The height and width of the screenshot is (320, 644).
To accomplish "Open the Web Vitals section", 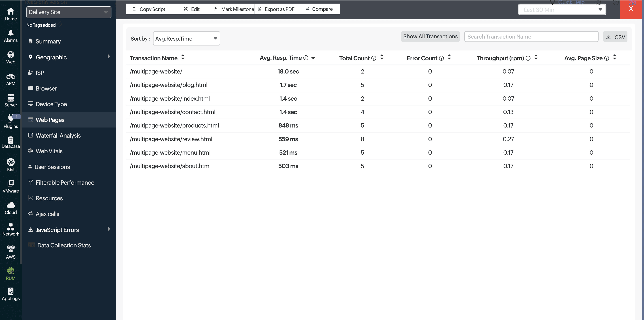I will click(x=49, y=151).
